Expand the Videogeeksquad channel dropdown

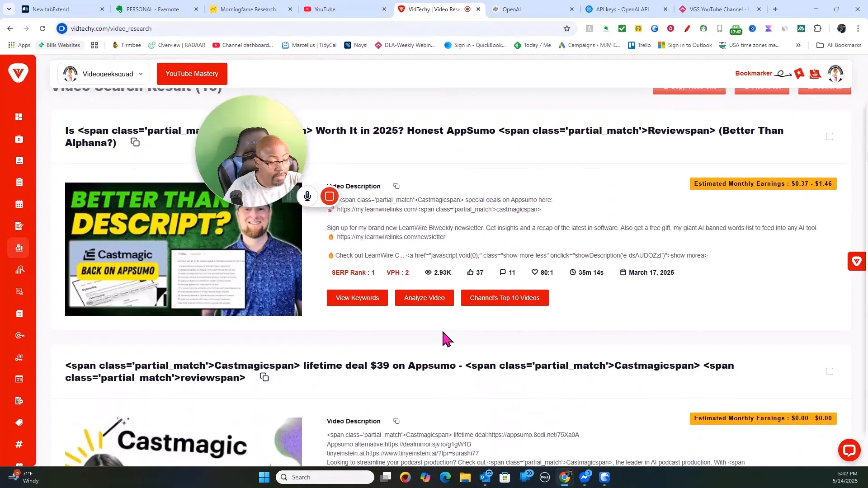[x=104, y=74]
